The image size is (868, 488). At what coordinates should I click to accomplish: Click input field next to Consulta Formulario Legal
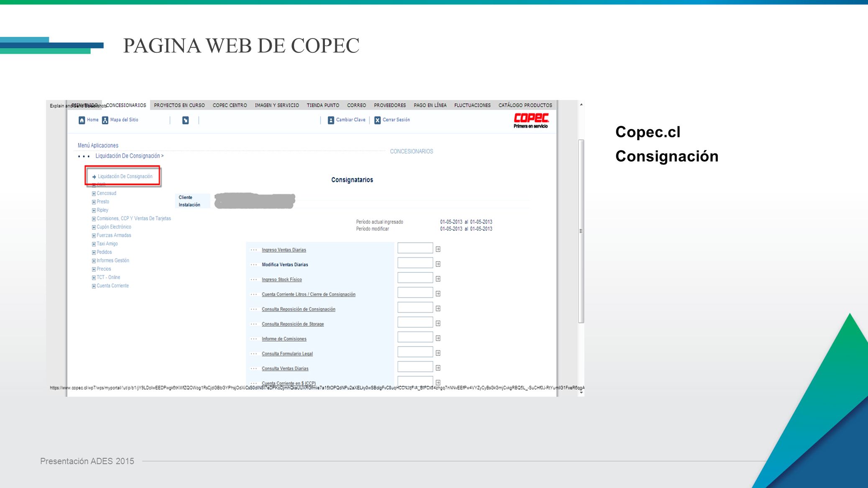[415, 352]
